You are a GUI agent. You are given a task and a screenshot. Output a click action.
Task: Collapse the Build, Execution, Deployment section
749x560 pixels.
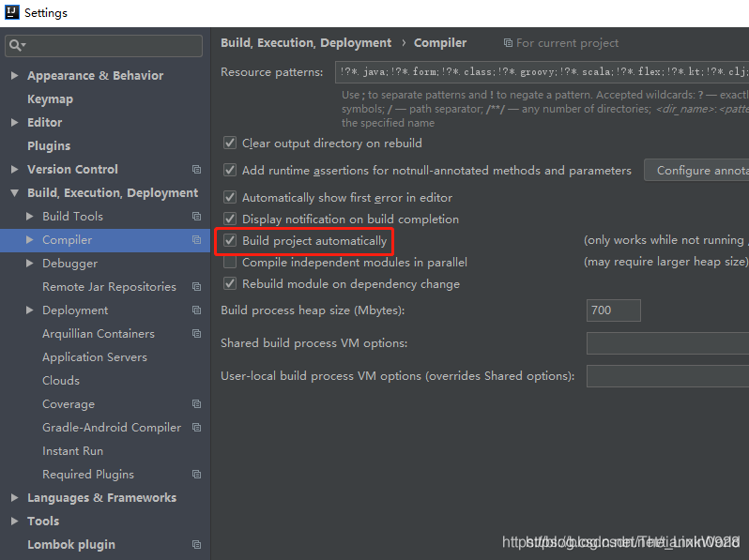14,193
